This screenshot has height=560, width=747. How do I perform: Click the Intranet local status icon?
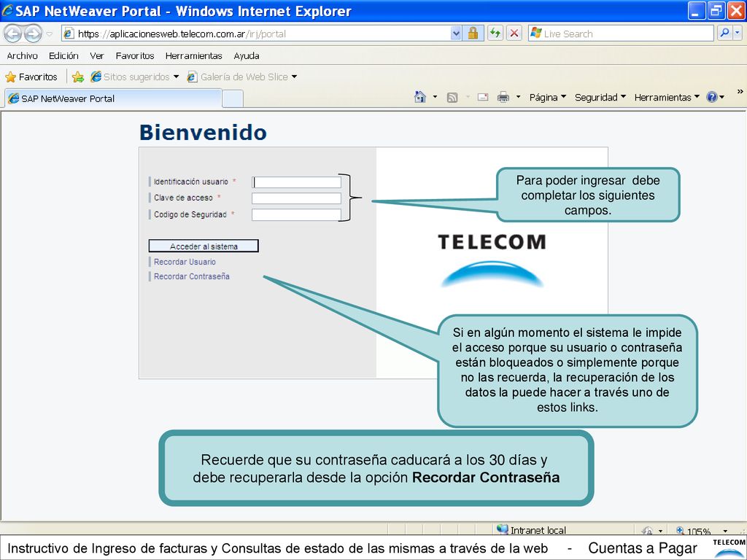point(502,529)
